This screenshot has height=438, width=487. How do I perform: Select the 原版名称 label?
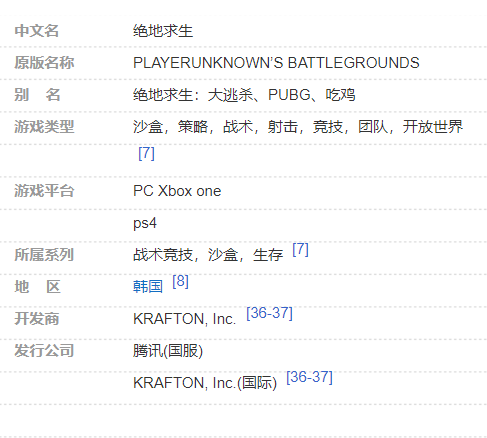click(44, 63)
